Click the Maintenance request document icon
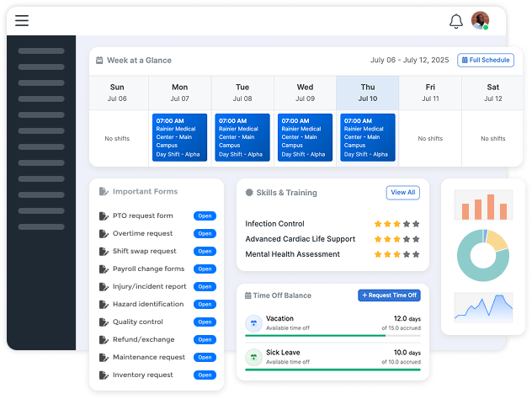 [x=104, y=357]
